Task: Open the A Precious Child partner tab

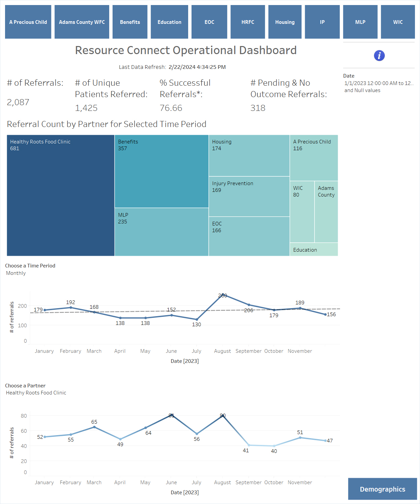Action: click(28, 22)
